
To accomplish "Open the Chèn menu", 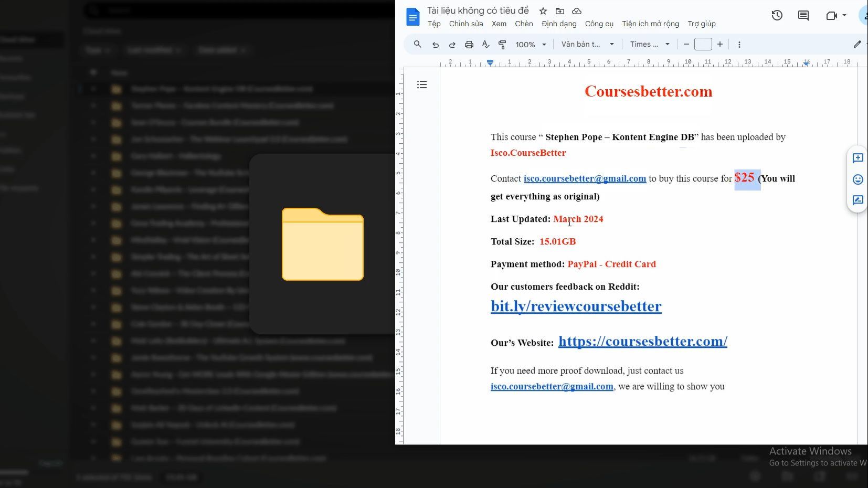I will pyautogui.click(x=524, y=24).
